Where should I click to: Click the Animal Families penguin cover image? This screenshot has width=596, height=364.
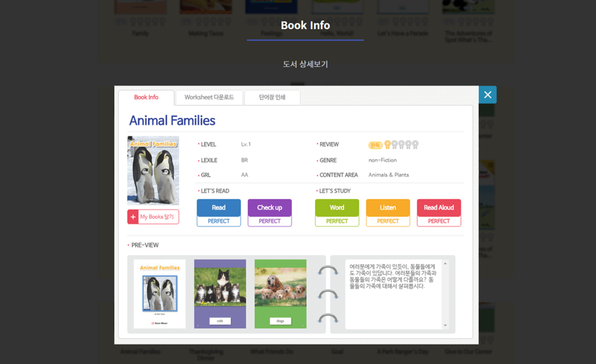click(x=153, y=170)
